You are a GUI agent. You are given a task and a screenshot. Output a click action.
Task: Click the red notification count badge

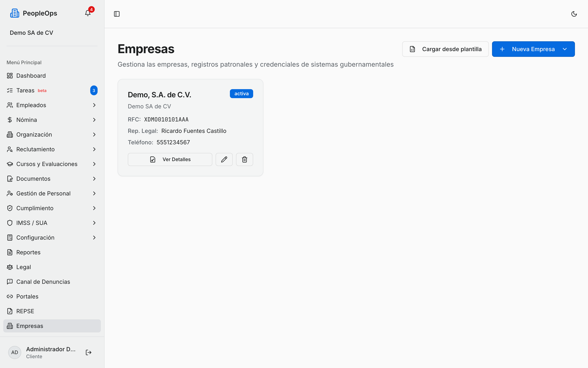click(91, 9)
